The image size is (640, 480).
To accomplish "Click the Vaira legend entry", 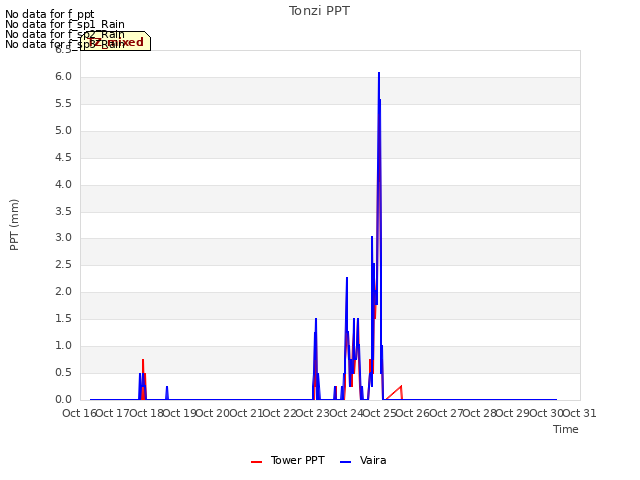I will tap(363, 460).
